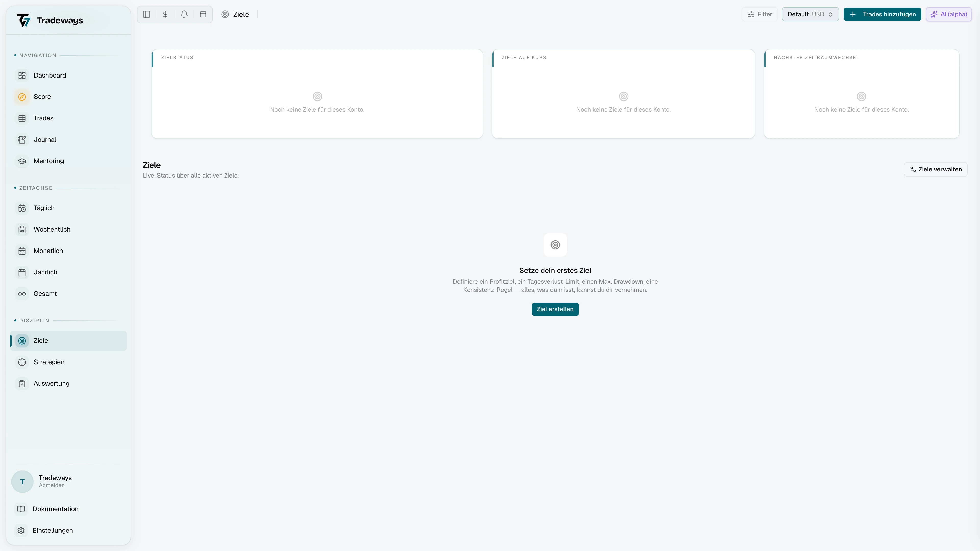Go to Dashboard in navigation
The height and width of the screenshot is (551, 980).
[68, 75]
